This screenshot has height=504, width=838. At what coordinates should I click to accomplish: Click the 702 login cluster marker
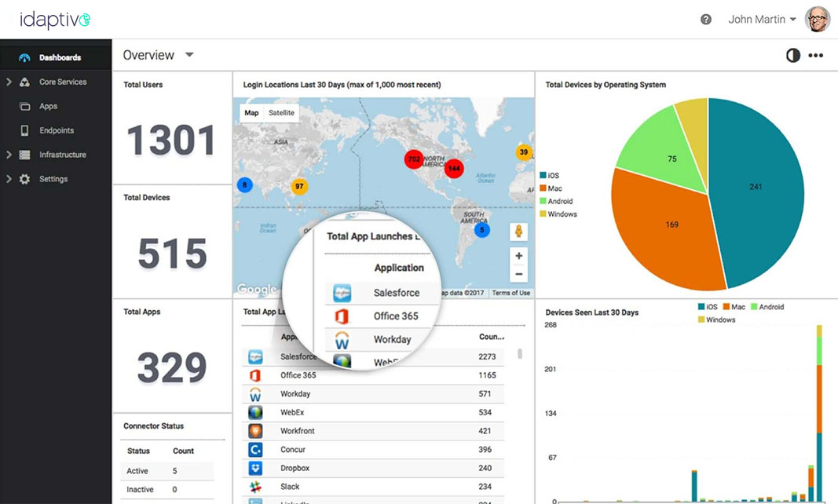click(x=414, y=159)
